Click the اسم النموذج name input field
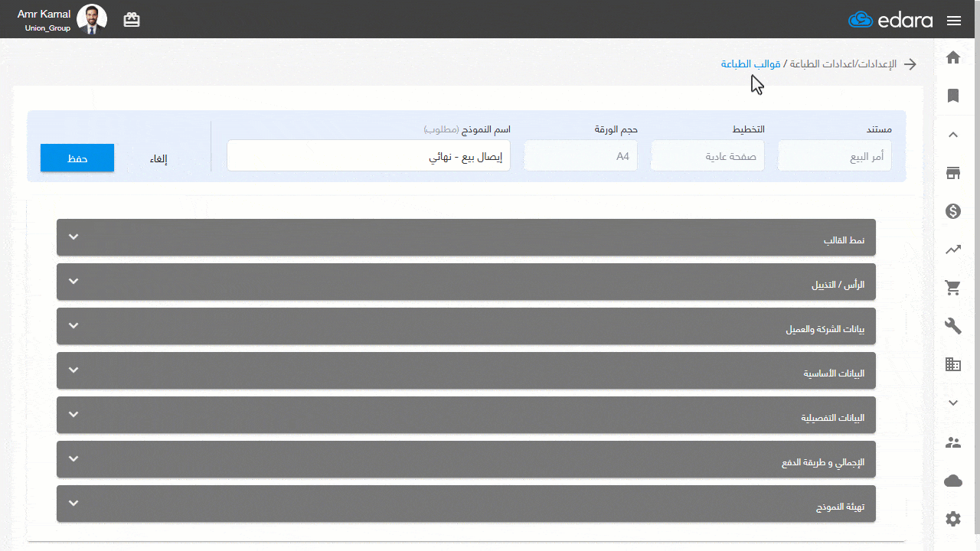 click(x=368, y=155)
